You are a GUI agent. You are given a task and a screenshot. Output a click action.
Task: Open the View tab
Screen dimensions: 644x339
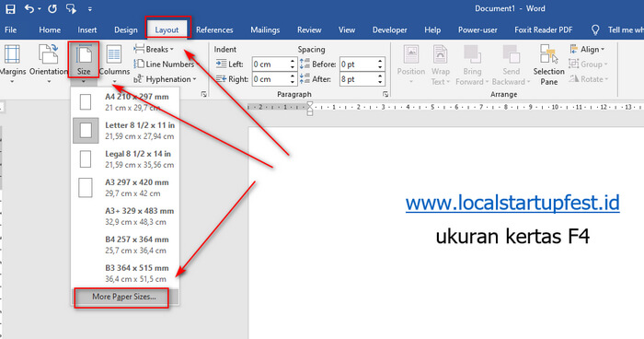coord(347,30)
